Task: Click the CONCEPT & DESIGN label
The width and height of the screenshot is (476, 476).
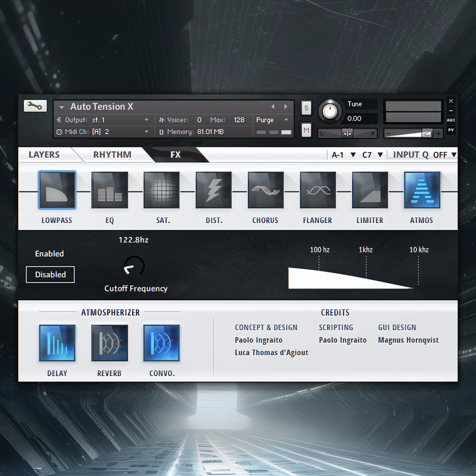Action: tap(266, 327)
